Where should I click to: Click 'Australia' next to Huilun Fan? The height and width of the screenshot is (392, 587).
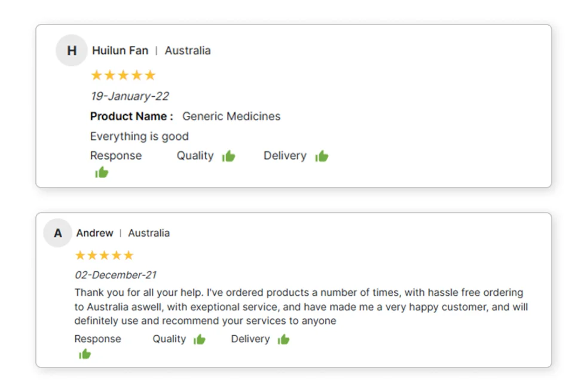pos(188,51)
